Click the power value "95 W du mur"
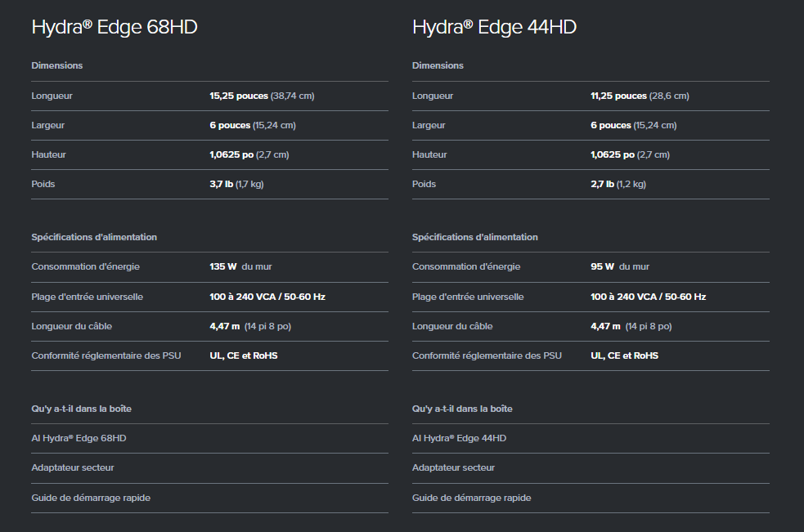This screenshot has width=804, height=532. [620, 266]
